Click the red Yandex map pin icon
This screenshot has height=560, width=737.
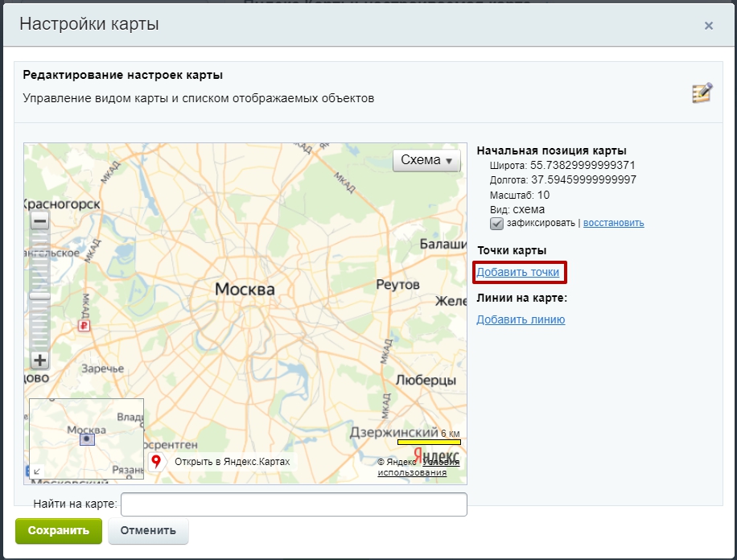coord(156,461)
